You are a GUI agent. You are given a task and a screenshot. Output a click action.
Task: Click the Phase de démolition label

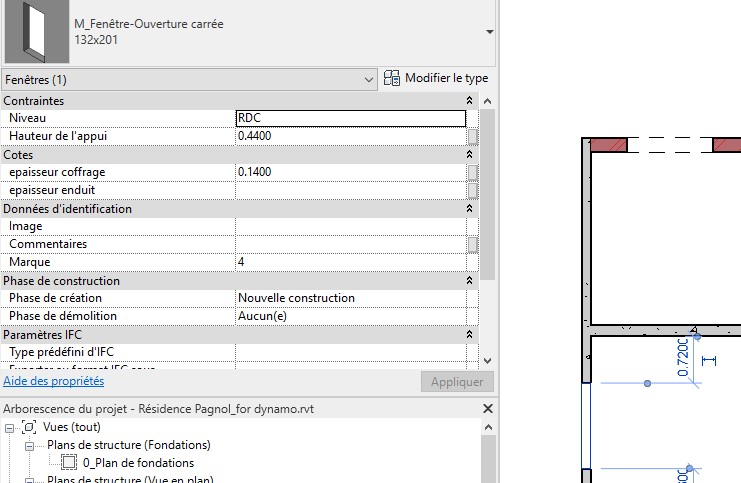[x=63, y=316]
